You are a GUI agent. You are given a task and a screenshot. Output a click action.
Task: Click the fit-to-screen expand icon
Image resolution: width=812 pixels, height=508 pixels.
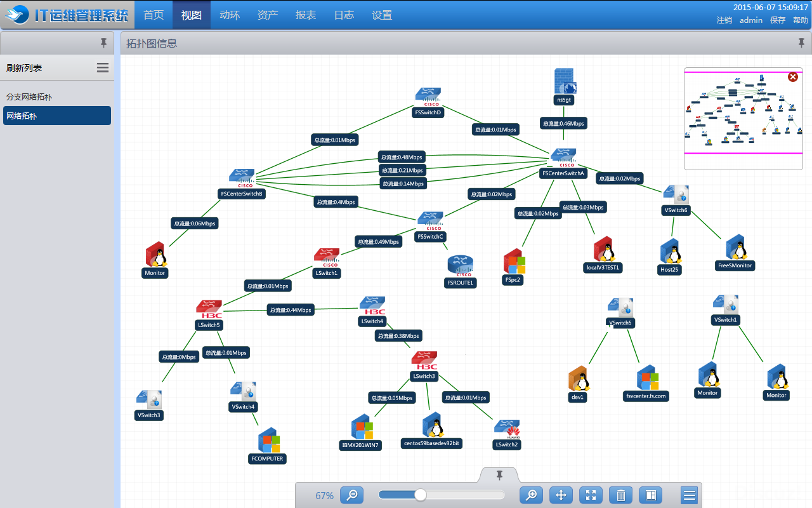591,495
